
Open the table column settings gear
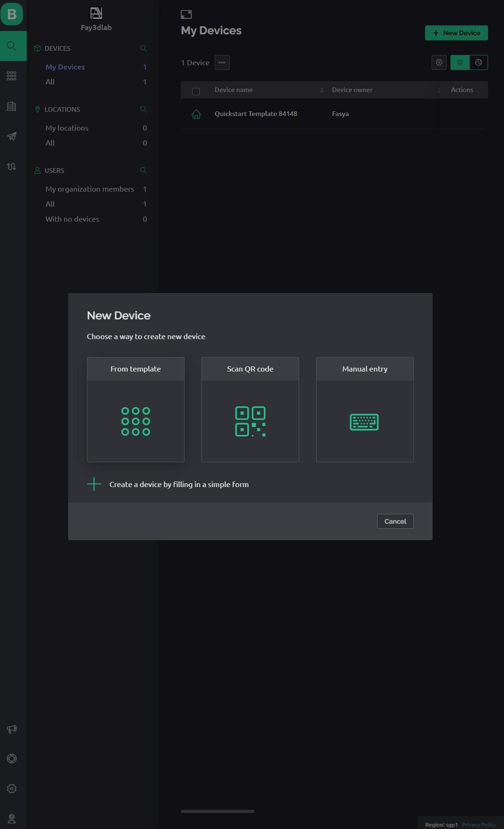point(439,62)
